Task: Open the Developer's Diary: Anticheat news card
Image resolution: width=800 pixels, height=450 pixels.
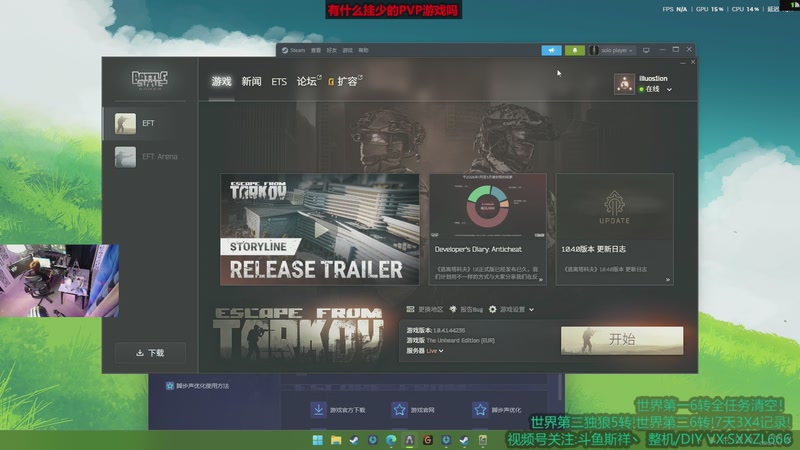Action: (x=488, y=229)
